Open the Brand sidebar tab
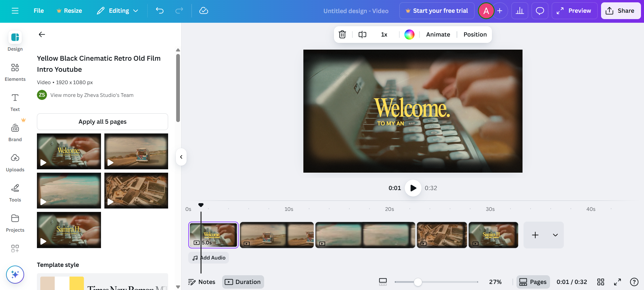The width and height of the screenshot is (644, 290). 15,132
